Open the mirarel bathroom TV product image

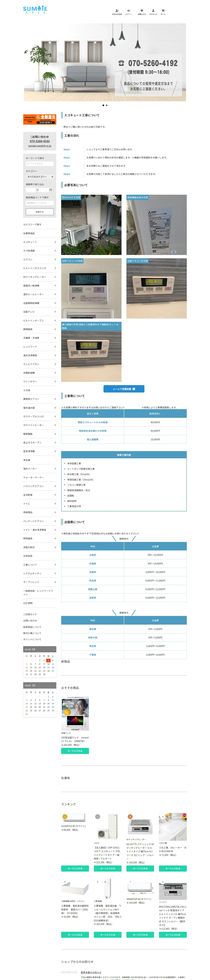(75, 714)
